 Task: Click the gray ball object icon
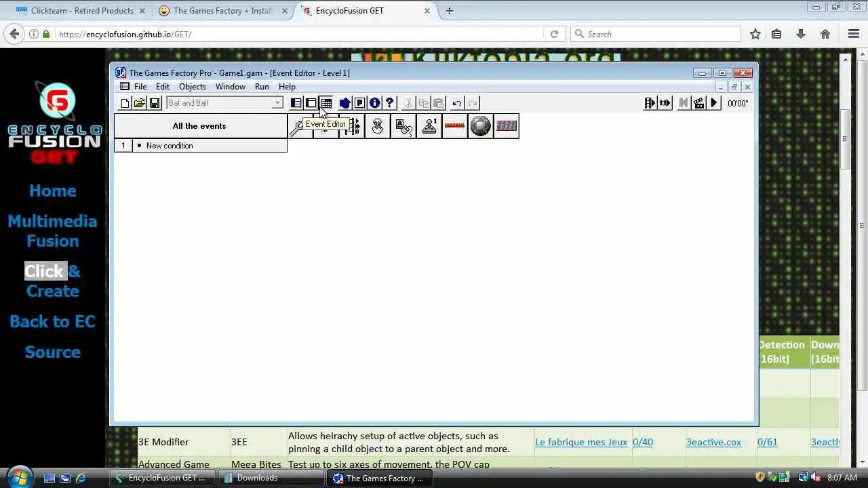pyautogui.click(x=480, y=126)
